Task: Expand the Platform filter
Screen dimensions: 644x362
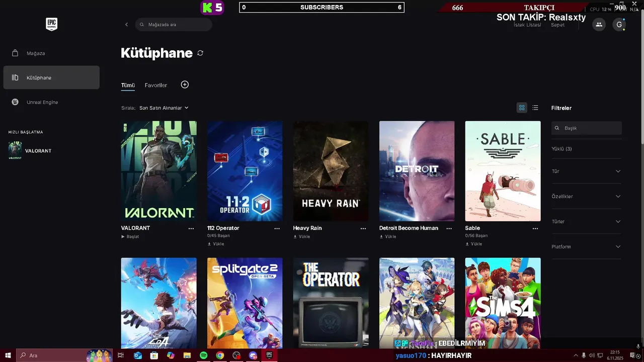Action: coord(586,246)
